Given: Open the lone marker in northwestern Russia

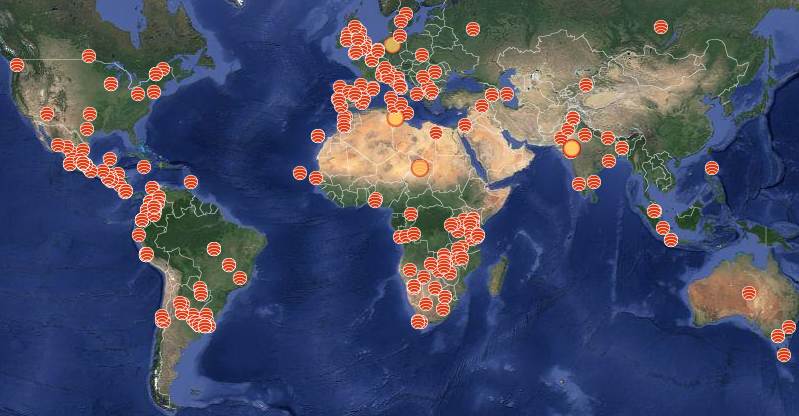Looking at the screenshot, I should point(473,29).
